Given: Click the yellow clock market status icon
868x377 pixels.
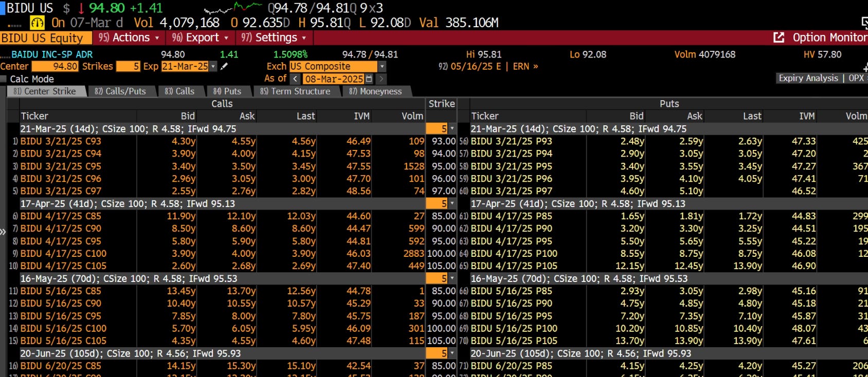Looking at the screenshot, I should 38,23.
